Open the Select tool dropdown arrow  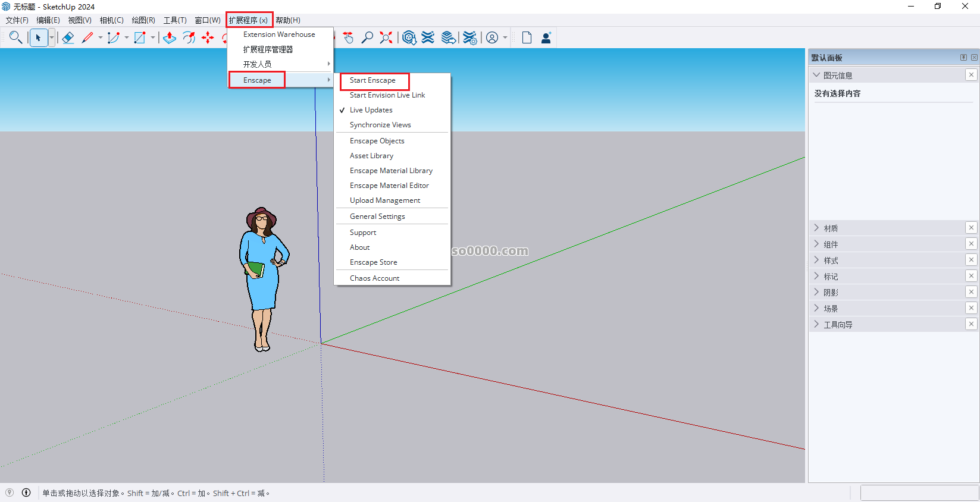(x=52, y=37)
